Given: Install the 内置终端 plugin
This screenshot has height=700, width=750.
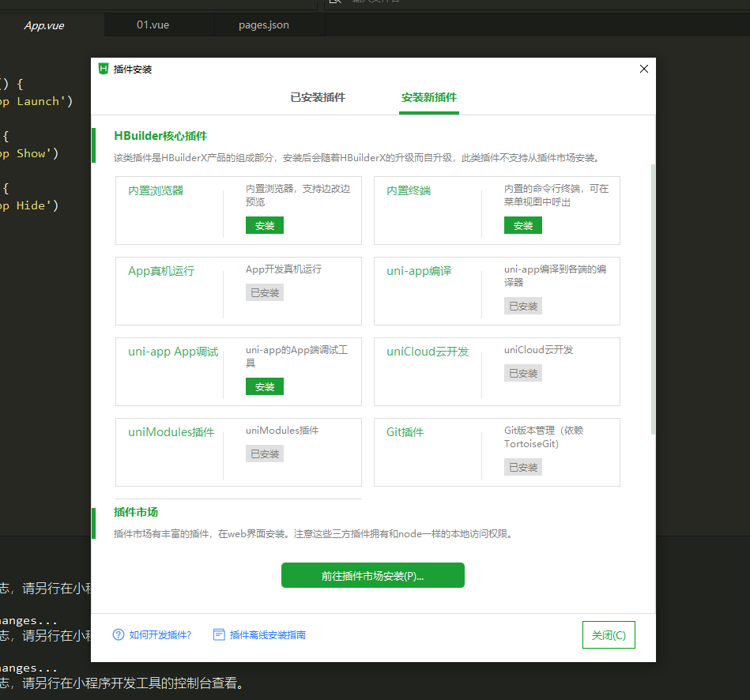Looking at the screenshot, I should click(523, 225).
